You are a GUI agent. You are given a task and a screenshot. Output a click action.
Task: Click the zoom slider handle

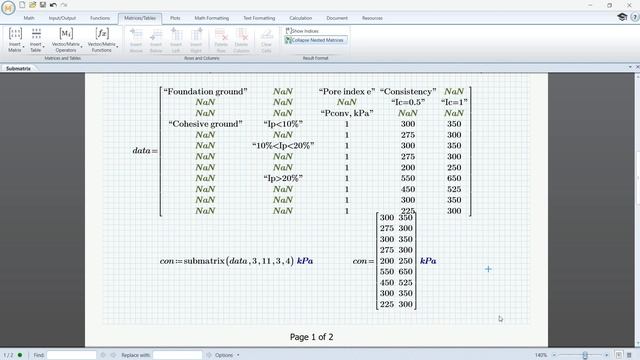(585, 355)
